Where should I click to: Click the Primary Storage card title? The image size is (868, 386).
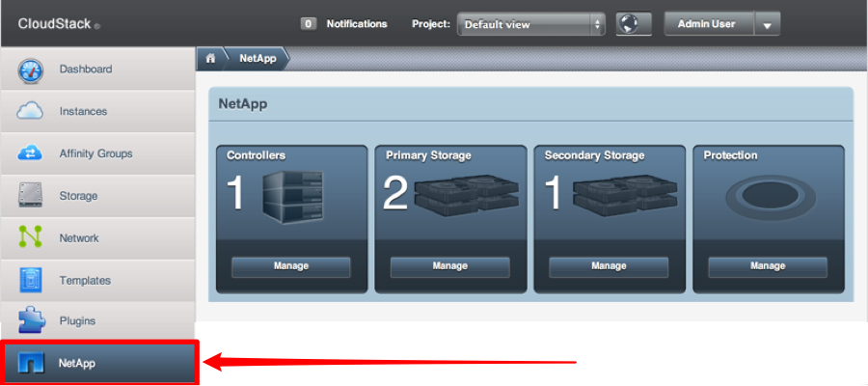pos(428,155)
